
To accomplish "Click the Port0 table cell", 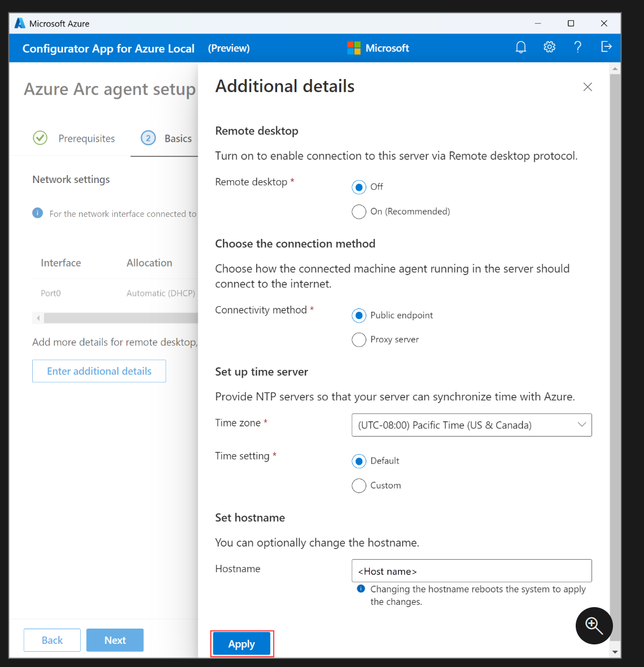I will coord(51,293).
